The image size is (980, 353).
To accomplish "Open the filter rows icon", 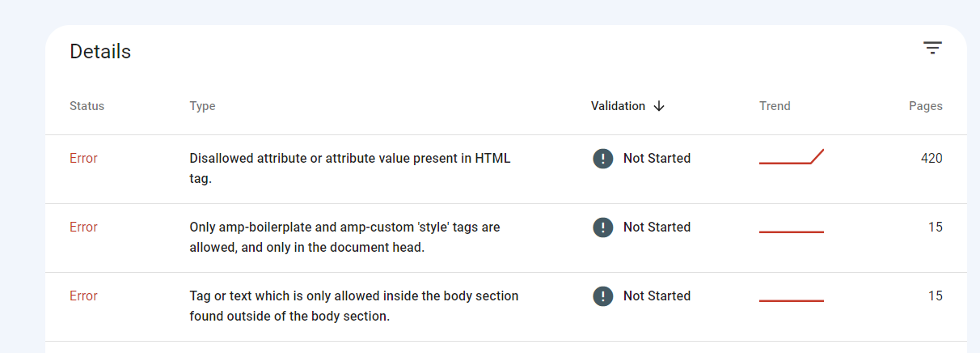I will pos(932,49).
